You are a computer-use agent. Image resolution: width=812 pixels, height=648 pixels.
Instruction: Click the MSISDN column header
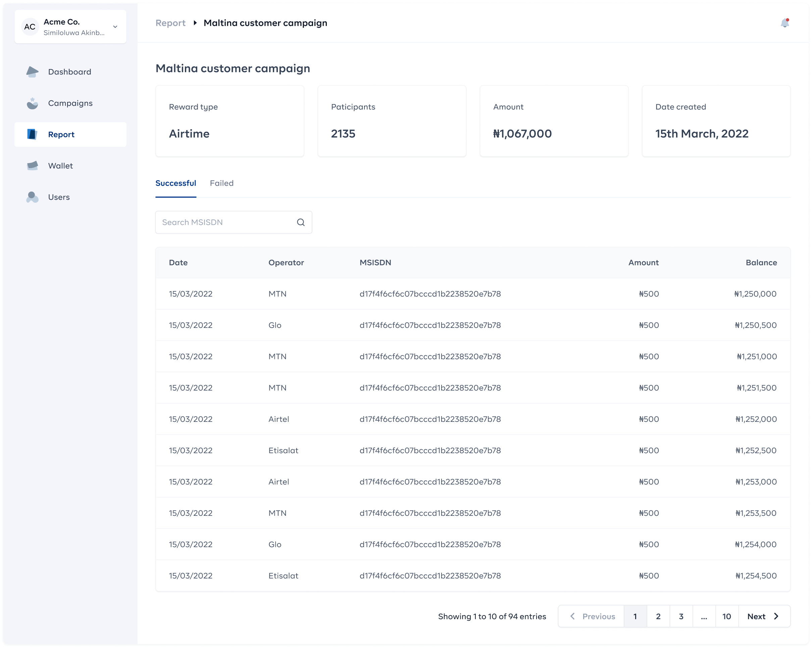375,263
